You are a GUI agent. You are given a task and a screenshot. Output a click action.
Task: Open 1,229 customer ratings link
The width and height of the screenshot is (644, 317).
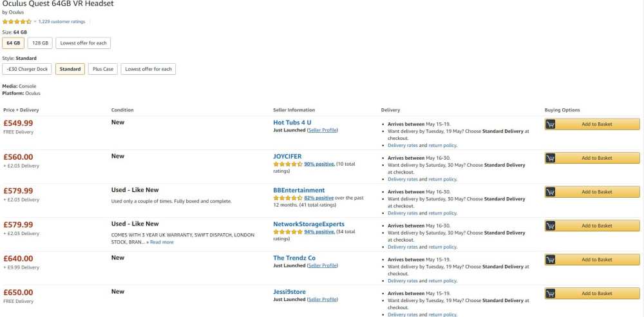[62, 21]
